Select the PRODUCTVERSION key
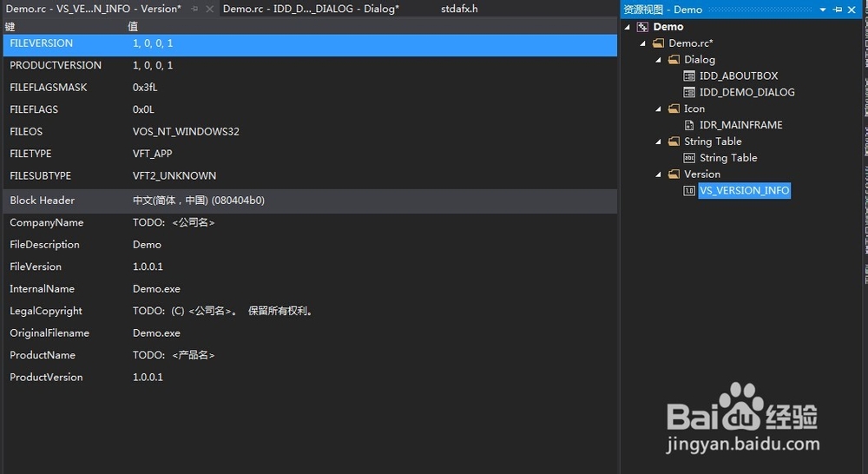The image size is (868, 474). pyautogui.click(x=56, y=65)
